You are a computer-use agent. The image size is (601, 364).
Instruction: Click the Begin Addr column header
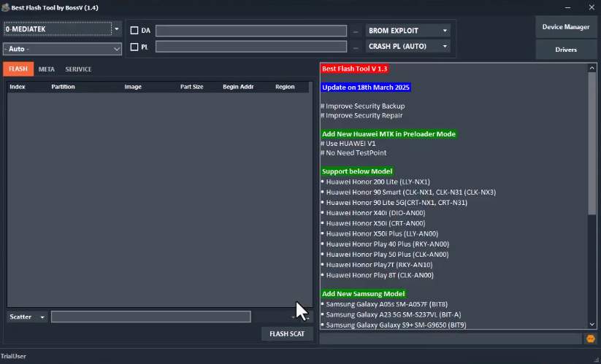pyautogui.click(x=238, y=87)
